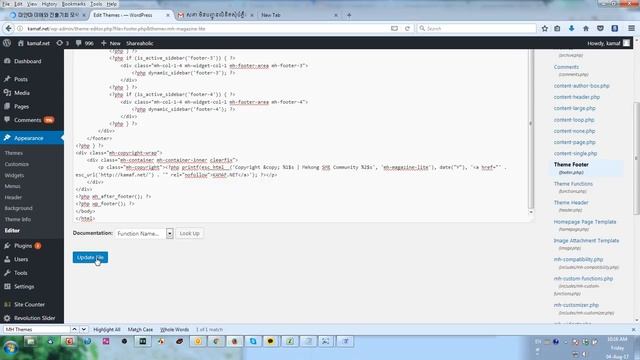Switch to Edit Themes WordPress tab
The width and height of the screenshot is (640, 360).
point(130,15)
